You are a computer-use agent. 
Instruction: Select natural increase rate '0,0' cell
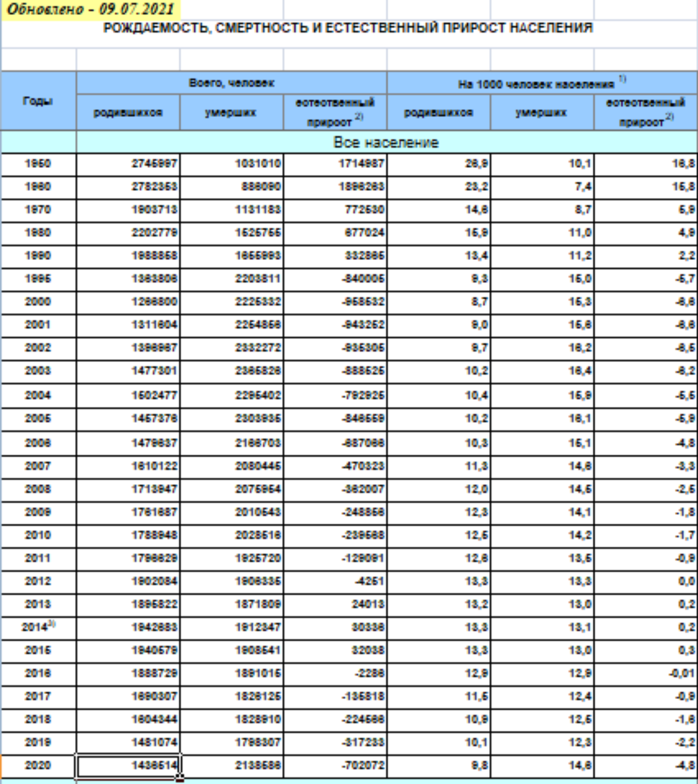coord(646,581)
